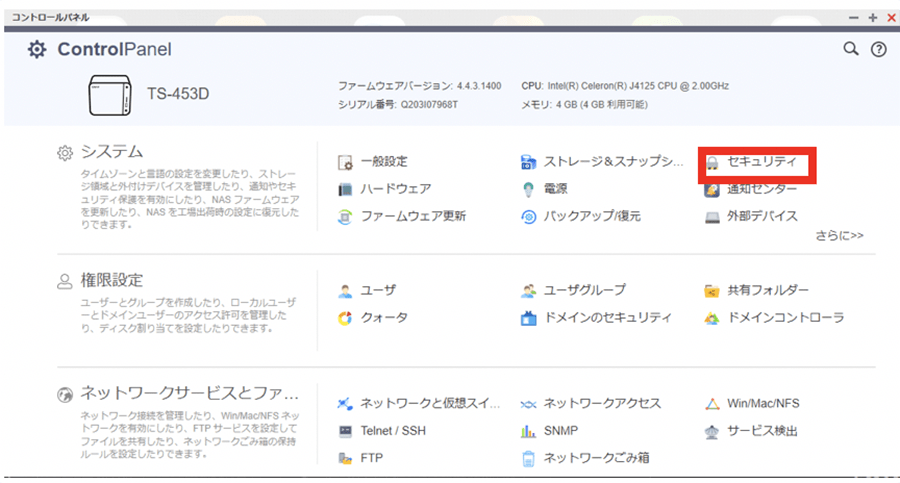The image size is (900, 483).
Task: Click the サービス検出 icon
Action: point(712,431)
